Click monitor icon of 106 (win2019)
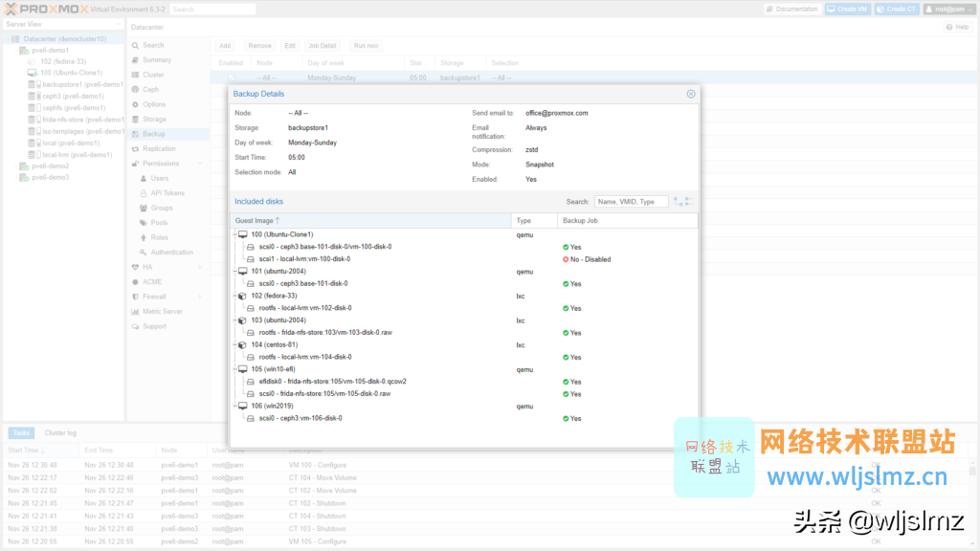 pos(243,406)
